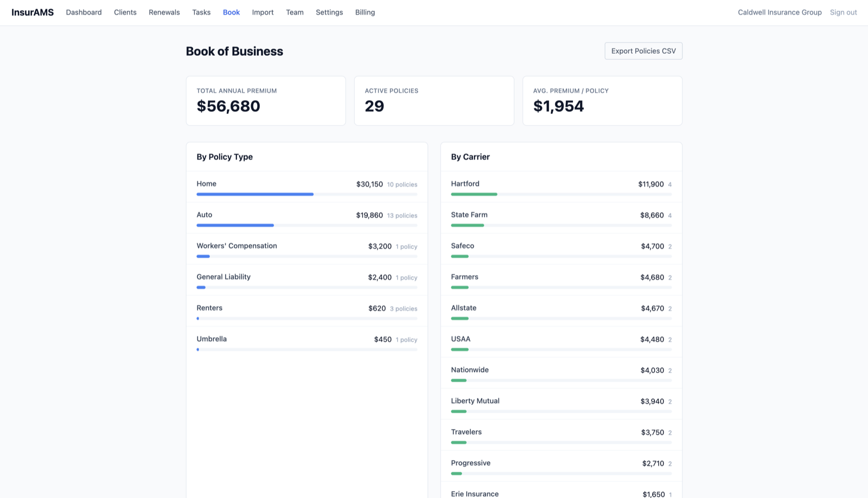Go to the Team page
Screen dimensions: 868x498
tap(295, 12)
